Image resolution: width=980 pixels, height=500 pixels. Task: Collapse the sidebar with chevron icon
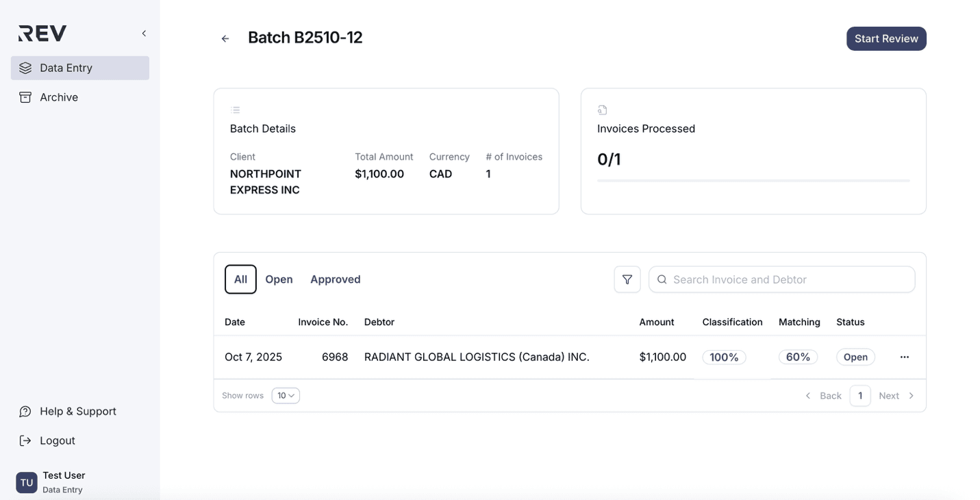144,34
